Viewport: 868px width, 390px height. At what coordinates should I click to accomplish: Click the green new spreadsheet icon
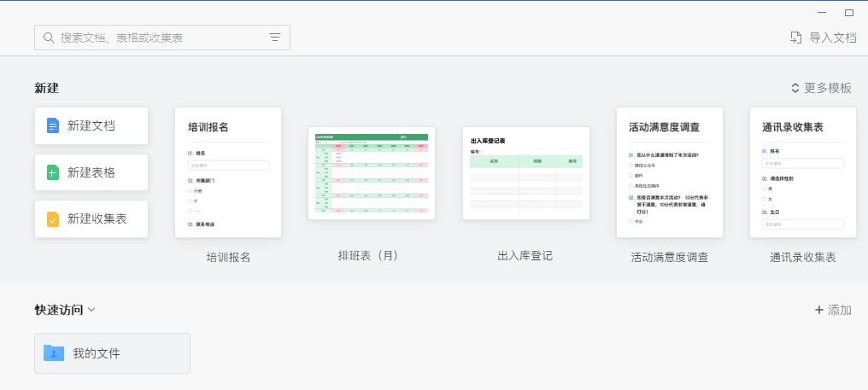tap(53, 172)
